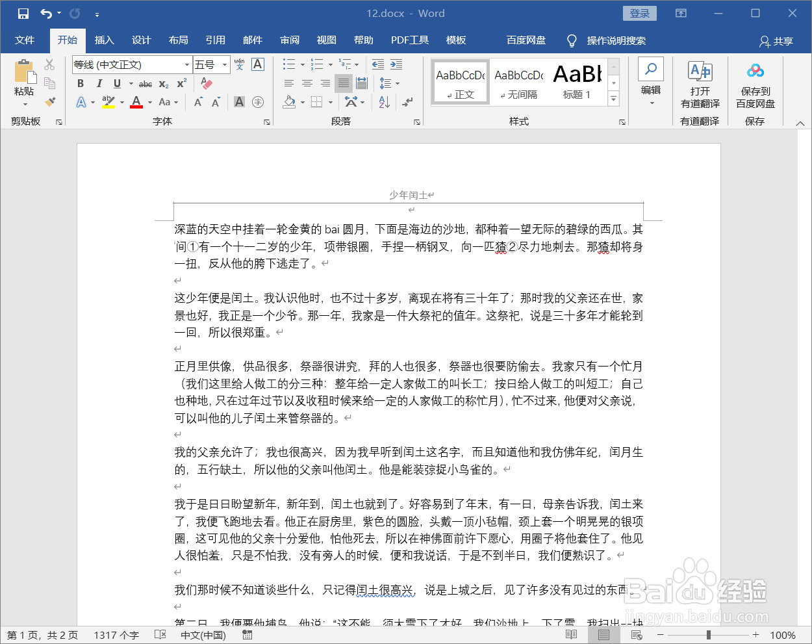Center align the paragraph
Screen dimensions: 812x644
pos(307,83)
